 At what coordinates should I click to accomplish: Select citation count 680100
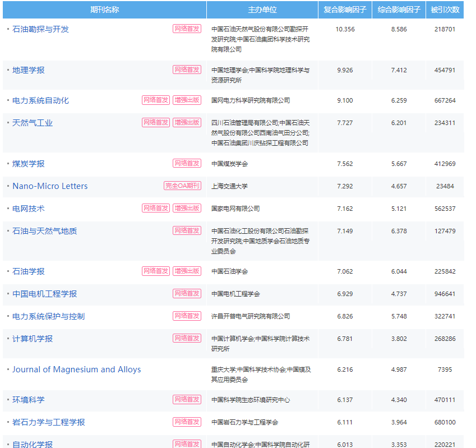(445, 422)
